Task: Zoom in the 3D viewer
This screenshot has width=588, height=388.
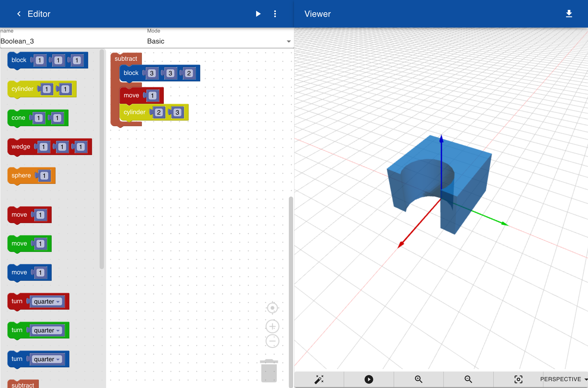Action: coord(418,379)
